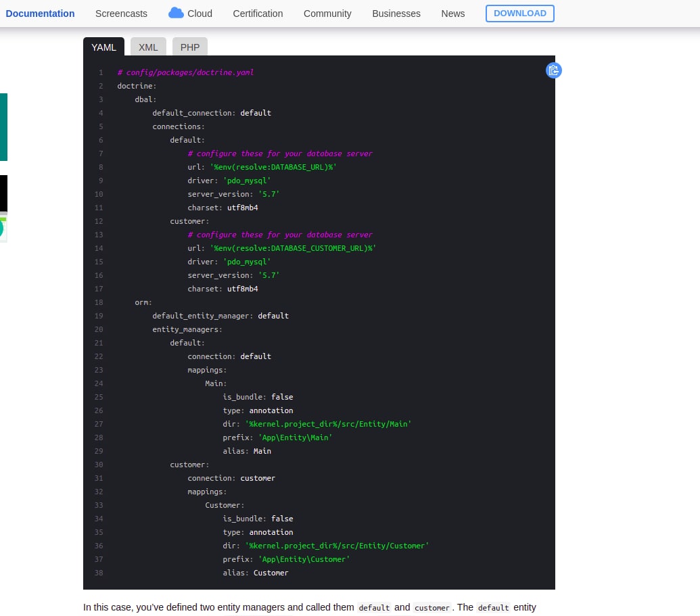The width and height of the screenshot is (700, 616).
Task: Open the News navigation item
Action: click(x=452, y=14)
